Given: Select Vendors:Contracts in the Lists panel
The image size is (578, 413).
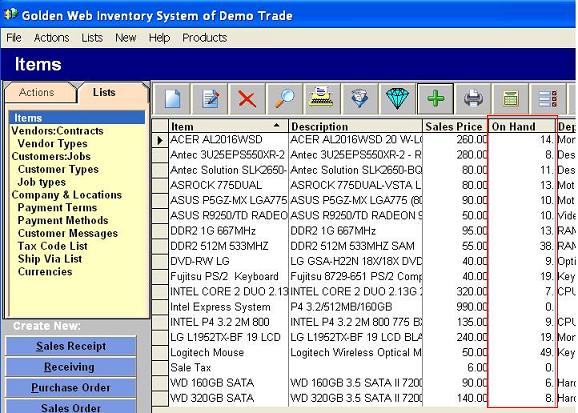Looking at the screenshot, I should click(x=58, y=131).
